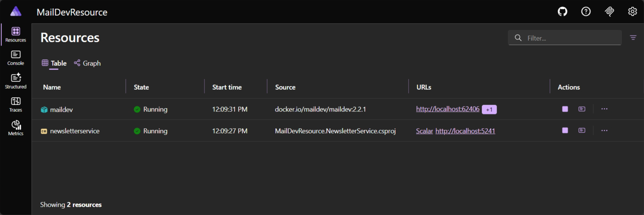Viewport: 644px width, 215px height.
Task: Open the Settings gear icon
Action: point(632,12)
